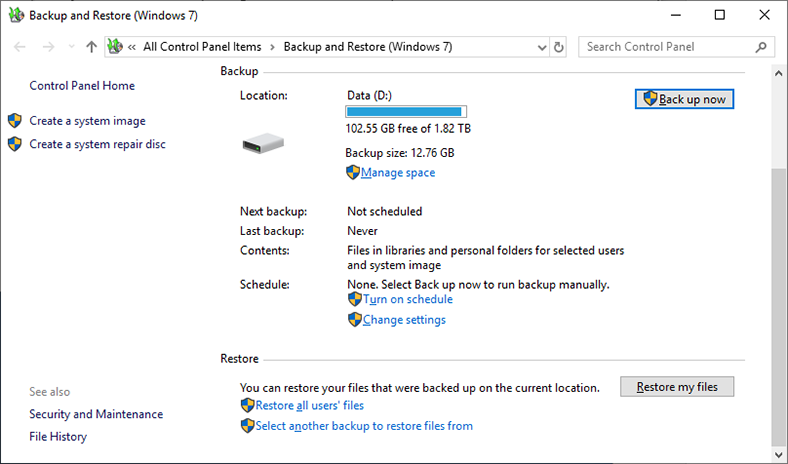
Task: Click the Restore my files button
Action: click(x=677, y=387)
